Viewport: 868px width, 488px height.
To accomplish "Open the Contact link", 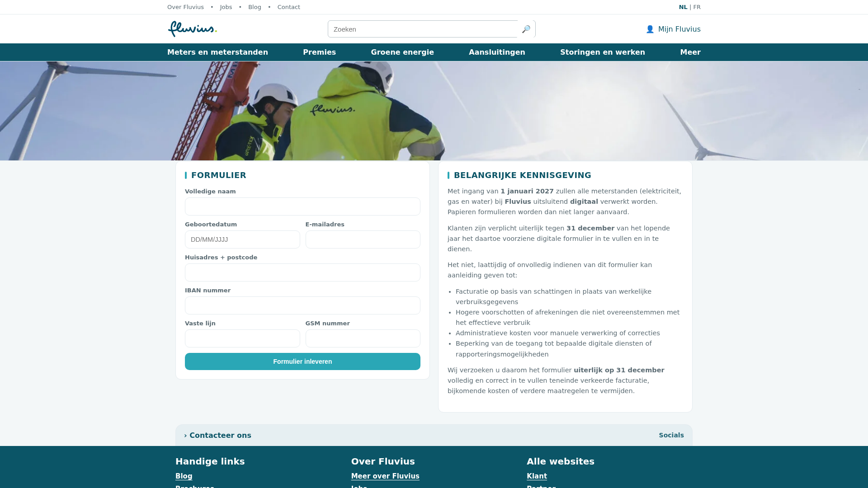I will coord(289,7).
